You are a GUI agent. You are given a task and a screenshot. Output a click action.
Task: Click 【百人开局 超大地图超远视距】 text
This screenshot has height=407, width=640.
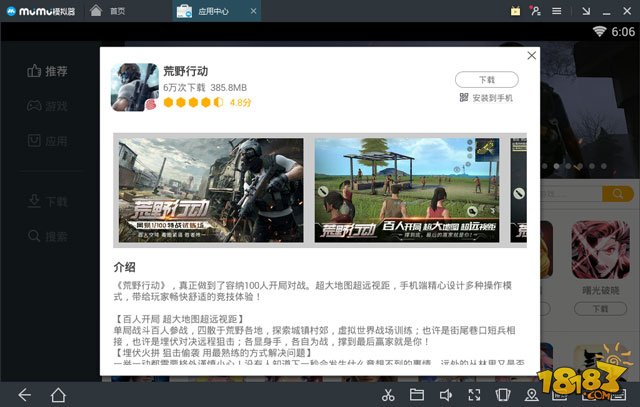tap(179, 319)
